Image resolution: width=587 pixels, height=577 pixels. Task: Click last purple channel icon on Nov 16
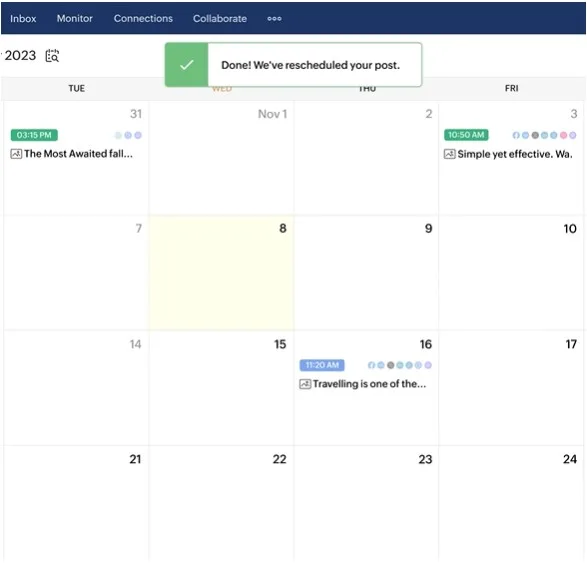pyautogui.click(x=428, y=365)
